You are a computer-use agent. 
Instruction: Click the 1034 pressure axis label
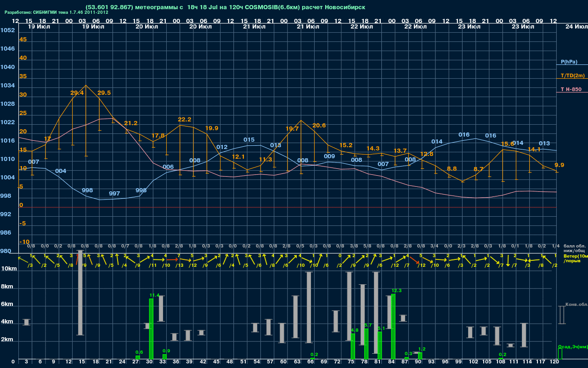[x=8, y=86]
